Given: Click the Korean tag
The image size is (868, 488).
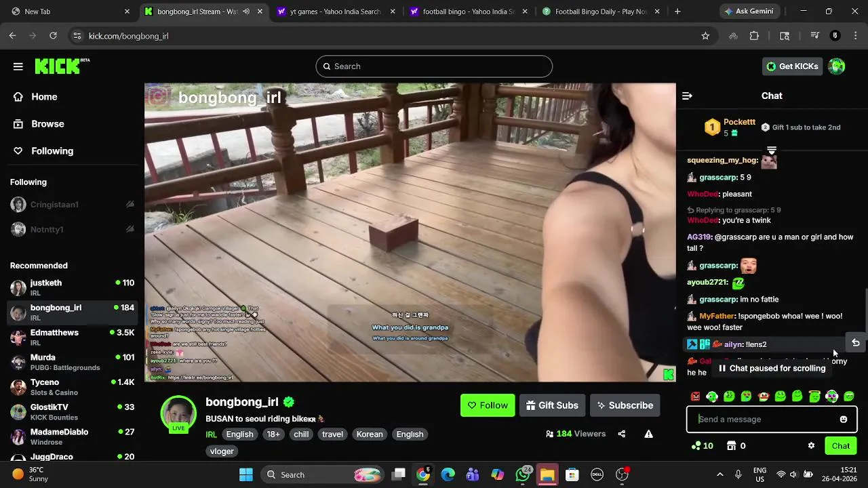Looking at the screenshot, I should 370,434.
